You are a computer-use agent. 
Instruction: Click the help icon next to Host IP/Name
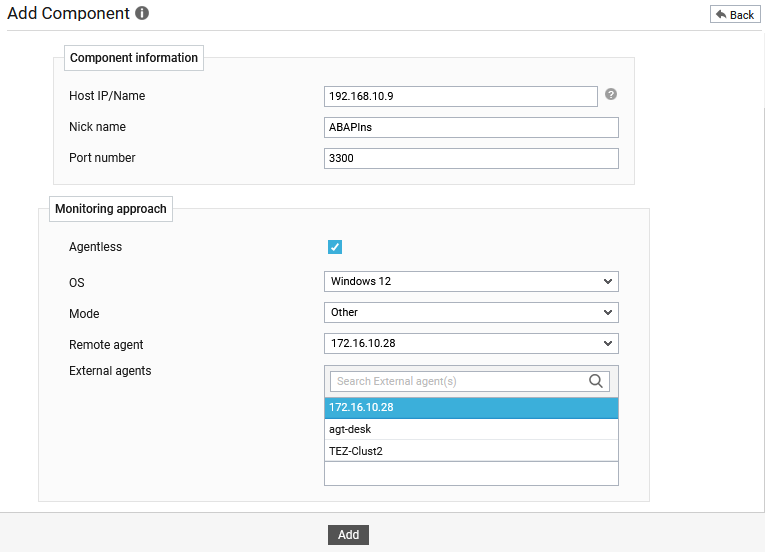tap(611, 94)
